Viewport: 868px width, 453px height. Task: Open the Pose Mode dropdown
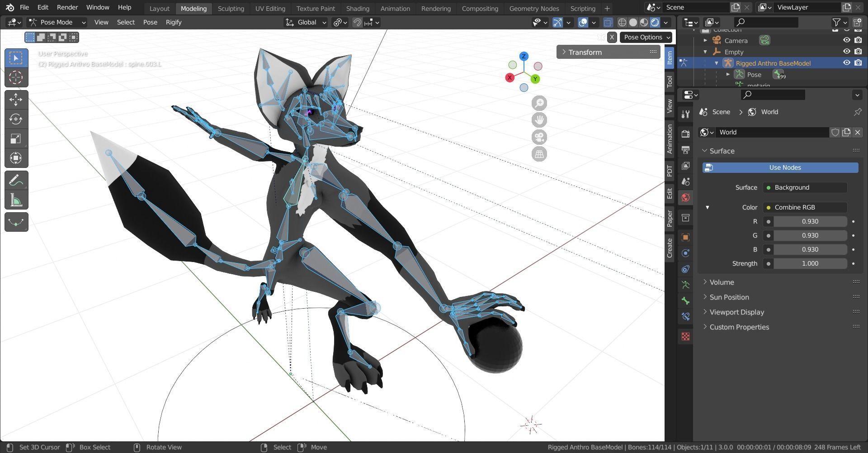[57, 22]
